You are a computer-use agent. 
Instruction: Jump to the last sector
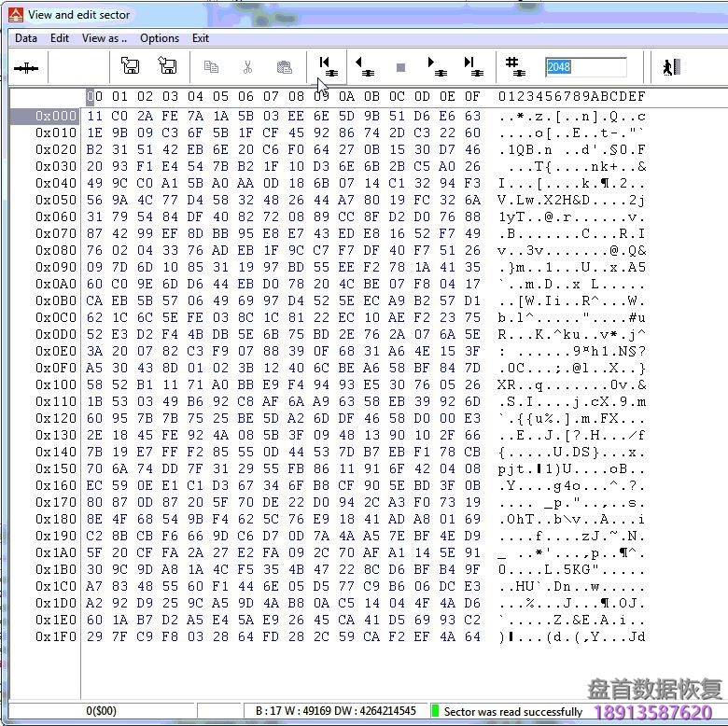(x=473, y=66)
